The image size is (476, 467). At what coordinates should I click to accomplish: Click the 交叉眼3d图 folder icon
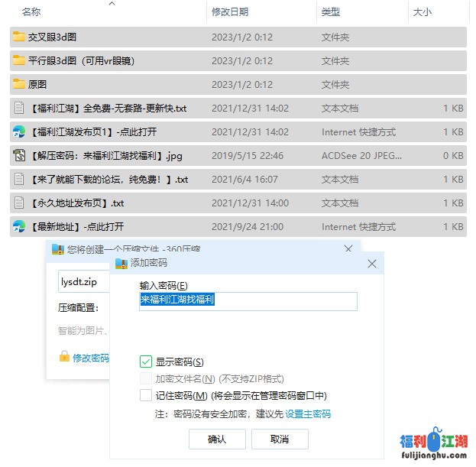(x=19, y=37)
